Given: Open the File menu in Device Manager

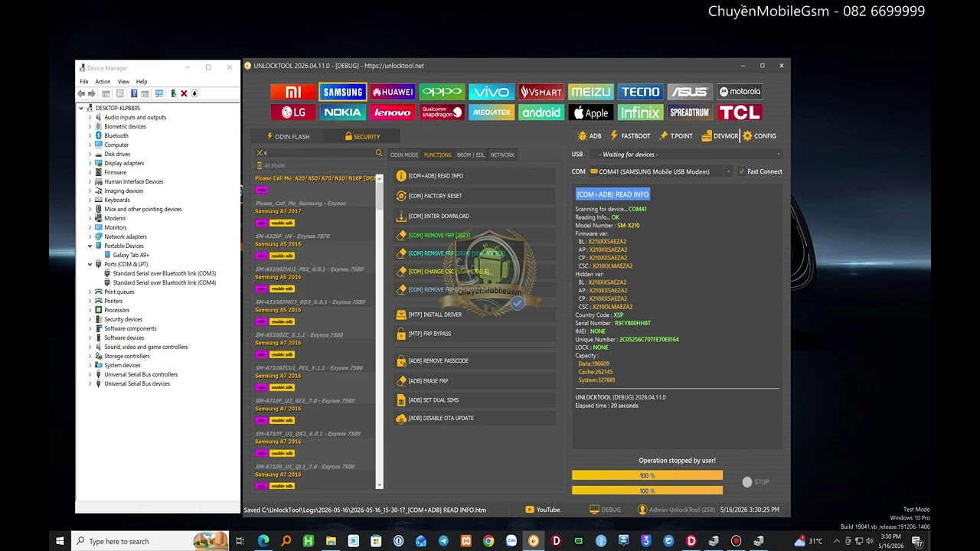Looking at the screenshot, I should coord(84,81).
